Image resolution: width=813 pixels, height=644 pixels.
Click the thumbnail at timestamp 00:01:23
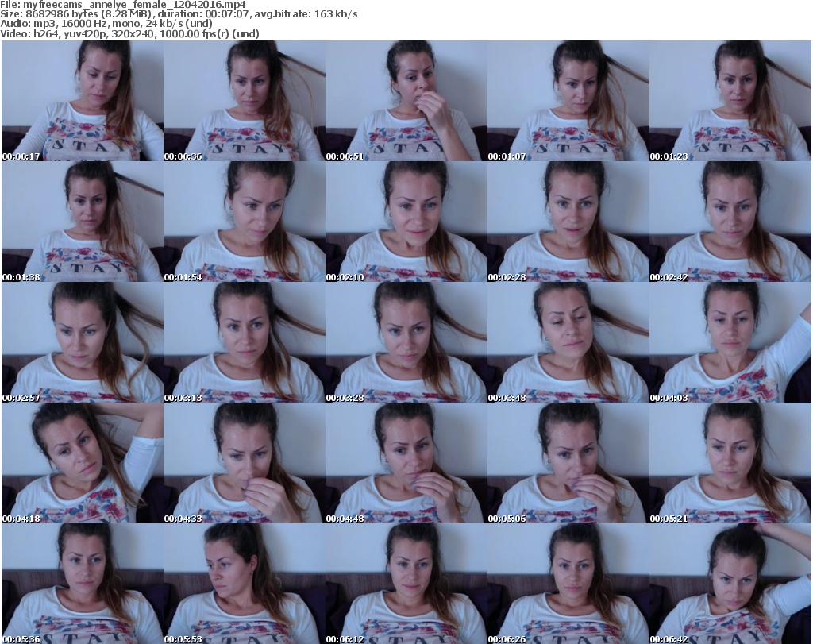730,101
